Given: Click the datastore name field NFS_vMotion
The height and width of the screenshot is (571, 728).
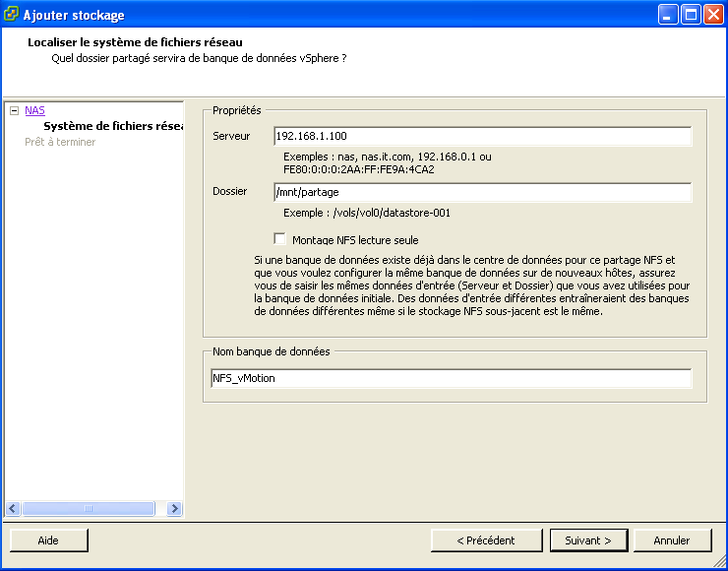Looking at the screenshot, I should 451,378.
